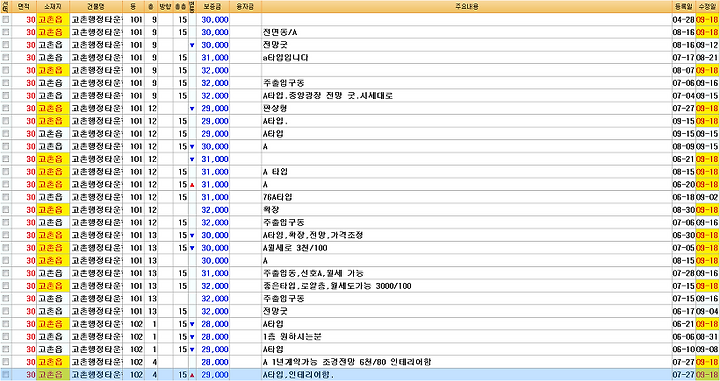
Task: Tick the checkbox for the 전면동/A row
Action: (6, 32)
